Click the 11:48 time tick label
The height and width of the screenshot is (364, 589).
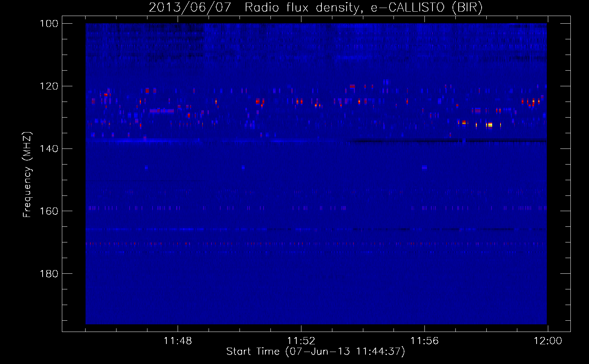coord(178,341)
